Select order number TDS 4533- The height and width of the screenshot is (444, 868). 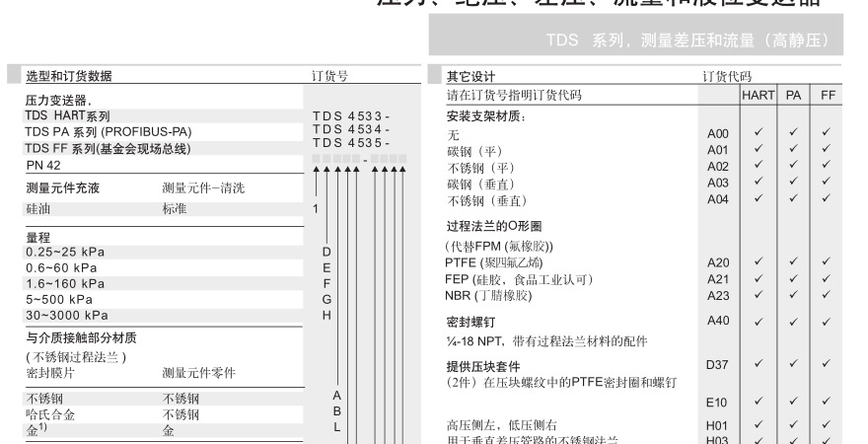(x=351, y=116)
